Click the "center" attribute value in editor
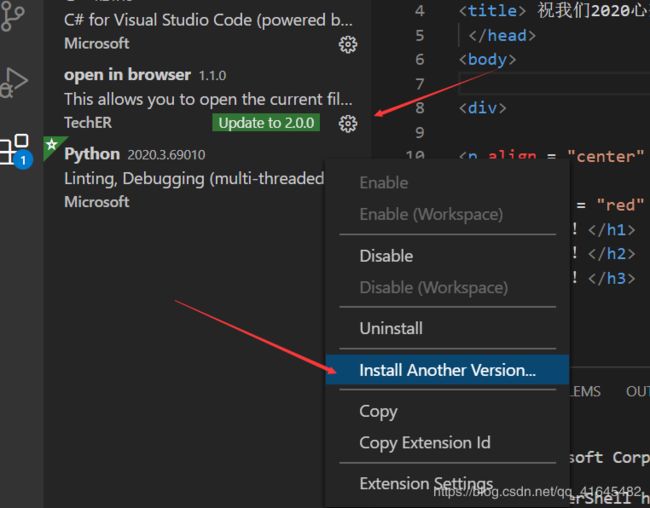Image resolution: width=650 pixels, height=508 pixels. pos(606,157)
